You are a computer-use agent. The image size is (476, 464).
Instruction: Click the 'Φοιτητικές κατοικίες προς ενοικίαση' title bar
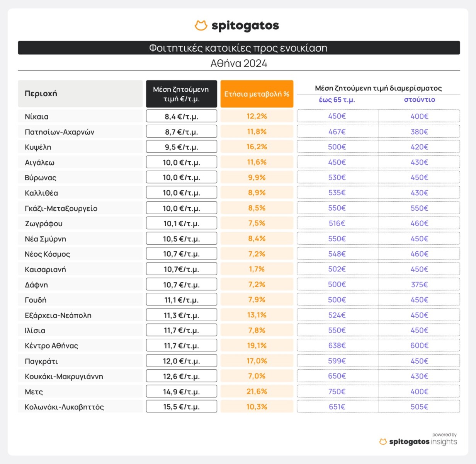pyautogui.click(x=238, y=48)
